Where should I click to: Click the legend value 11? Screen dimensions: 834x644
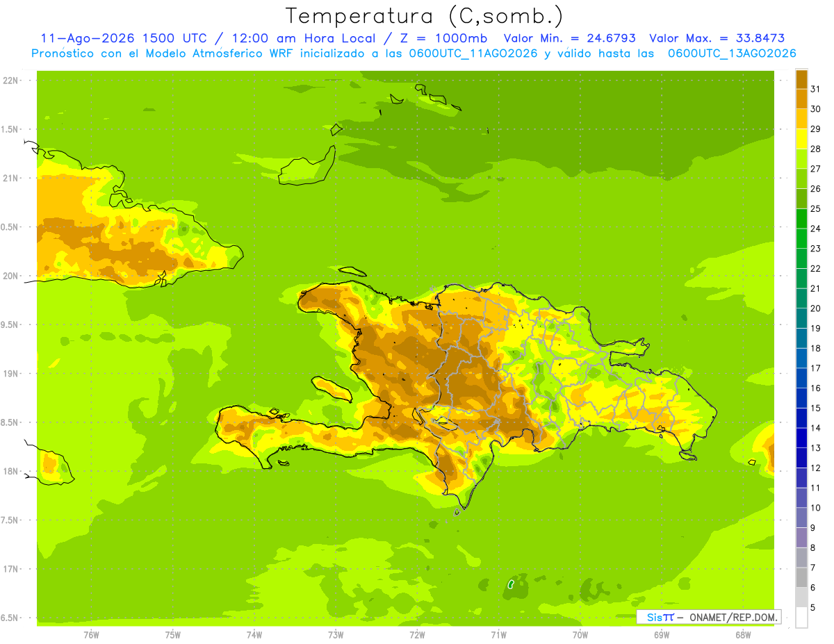pyautogui.click(x=816, y=488)
